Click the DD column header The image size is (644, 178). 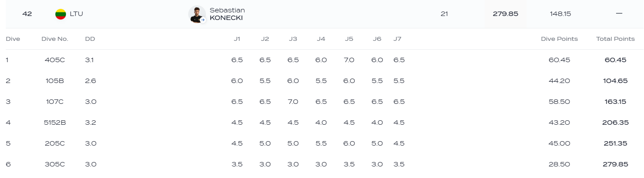click(x=90, y=39)
